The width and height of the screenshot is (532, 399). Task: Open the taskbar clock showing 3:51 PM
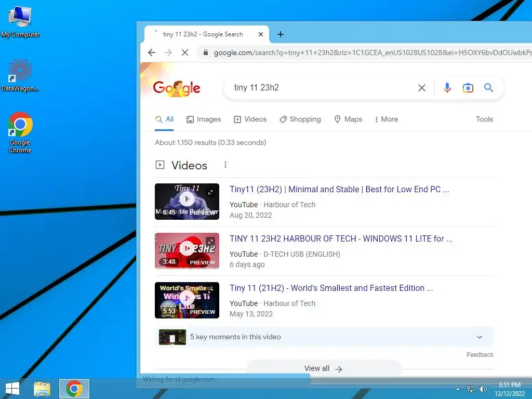[510, 389]
